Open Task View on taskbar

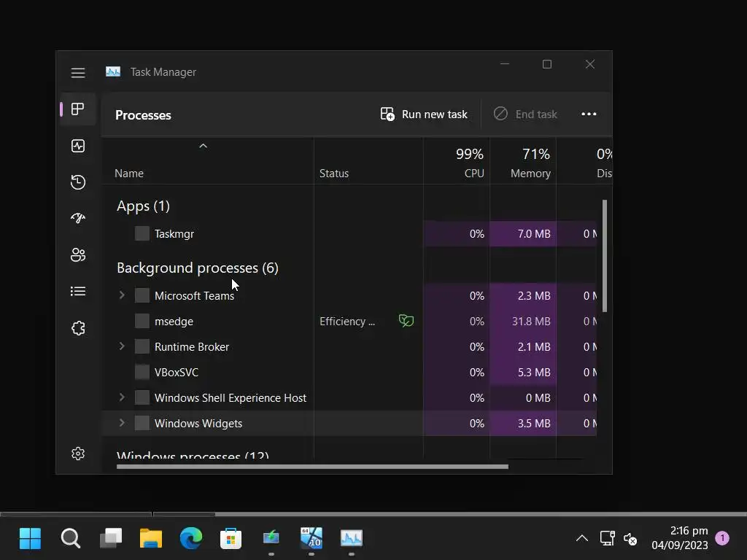point(111,539)
